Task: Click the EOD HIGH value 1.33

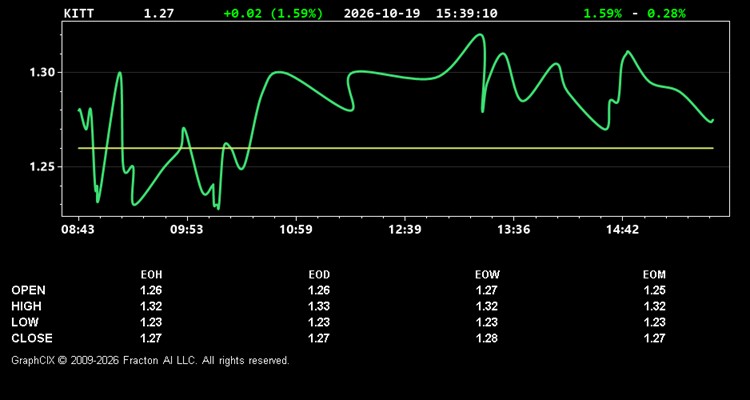Action: pos(319,306)
